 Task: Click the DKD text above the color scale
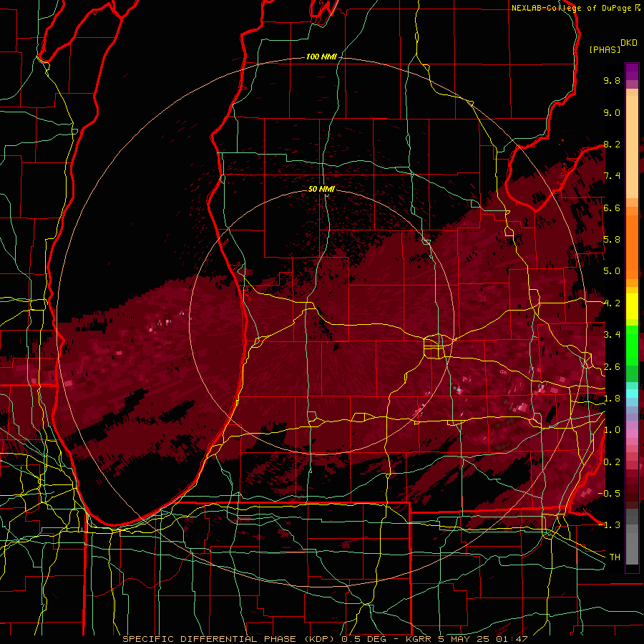click(629, 43)
